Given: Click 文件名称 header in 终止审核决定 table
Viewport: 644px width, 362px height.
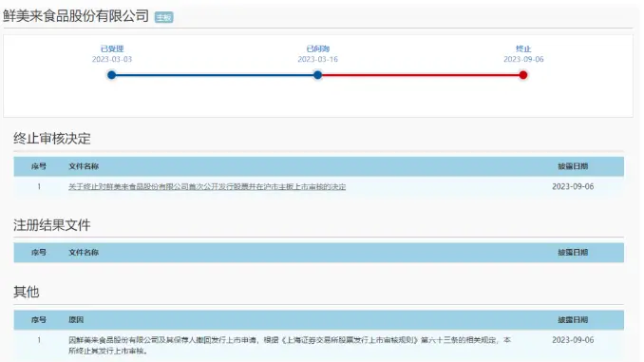Looking at the screenshot, I should point(84,166).
